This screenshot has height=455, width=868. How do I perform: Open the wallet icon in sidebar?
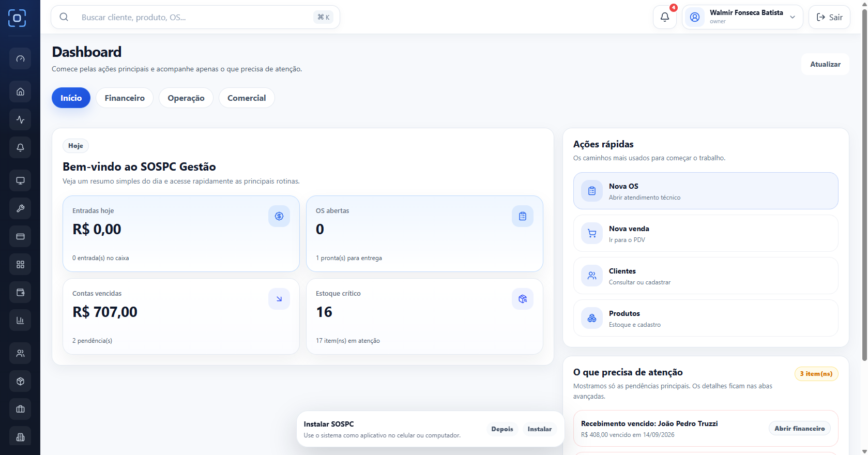(x=20, y=292)
